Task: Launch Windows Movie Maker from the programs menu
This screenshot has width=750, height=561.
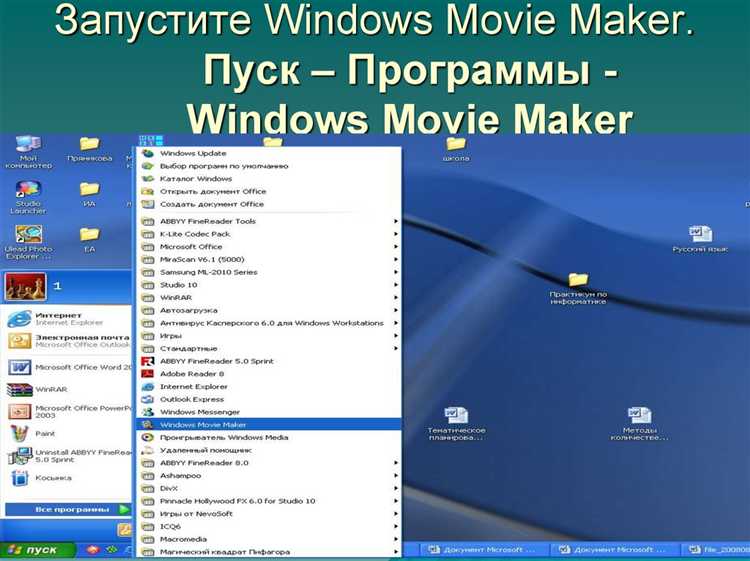Action: pos(269,425)
